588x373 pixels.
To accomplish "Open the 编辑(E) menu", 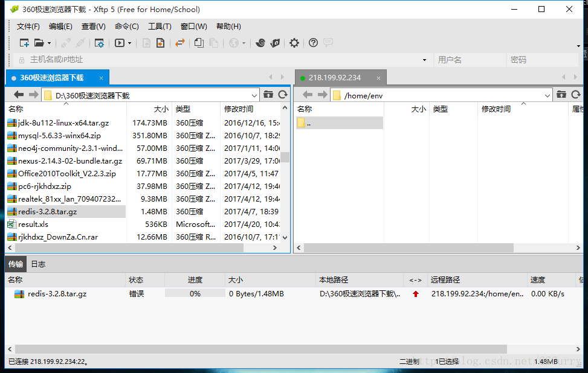I will click(x=60, y=27).
